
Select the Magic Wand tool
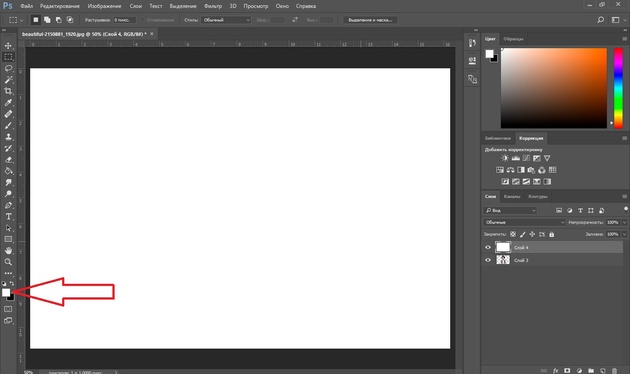tap(8, 80)
